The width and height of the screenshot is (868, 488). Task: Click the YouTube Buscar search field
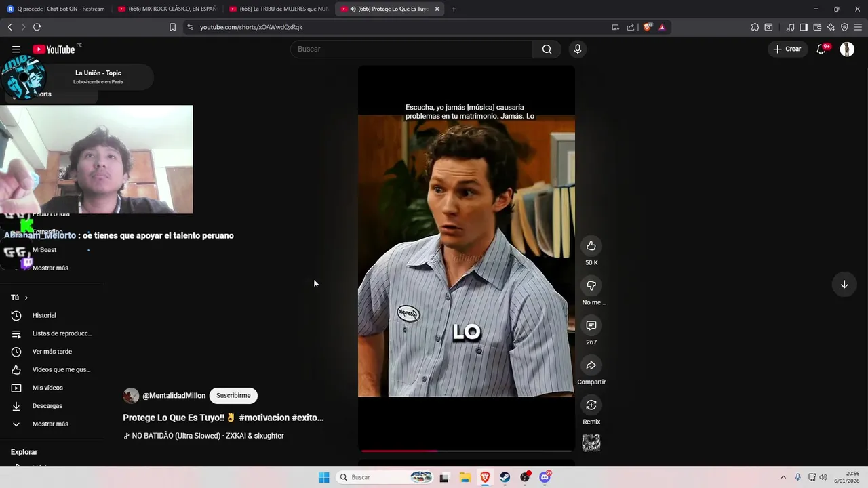click(412, 49)
